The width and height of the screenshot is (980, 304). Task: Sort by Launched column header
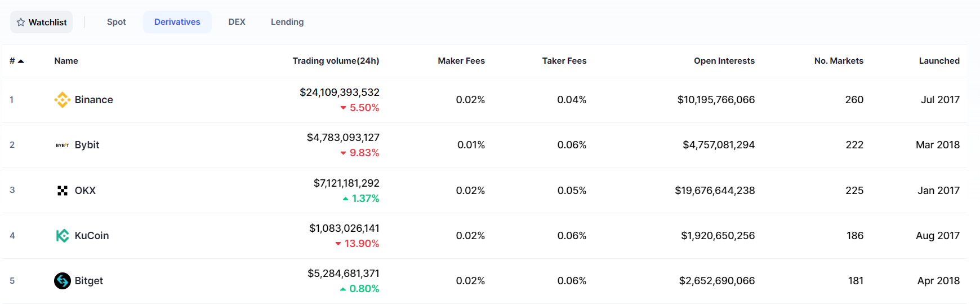click(939, 61)
